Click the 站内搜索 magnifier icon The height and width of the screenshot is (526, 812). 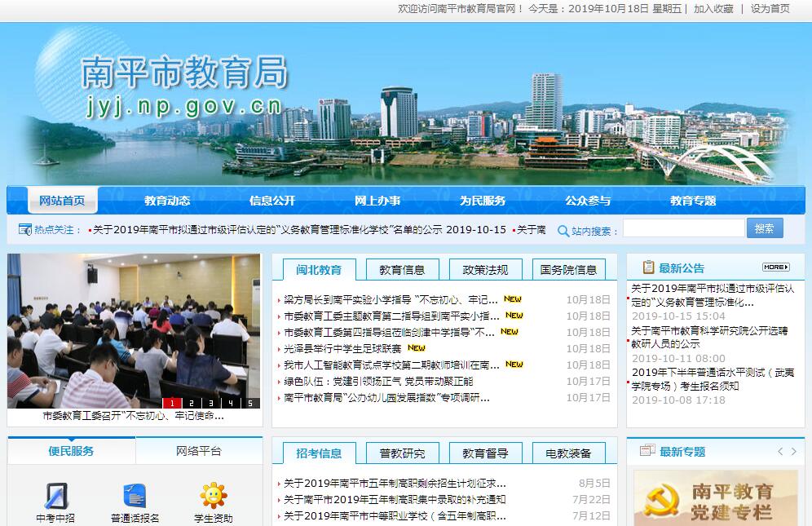[x=563, y=231]
